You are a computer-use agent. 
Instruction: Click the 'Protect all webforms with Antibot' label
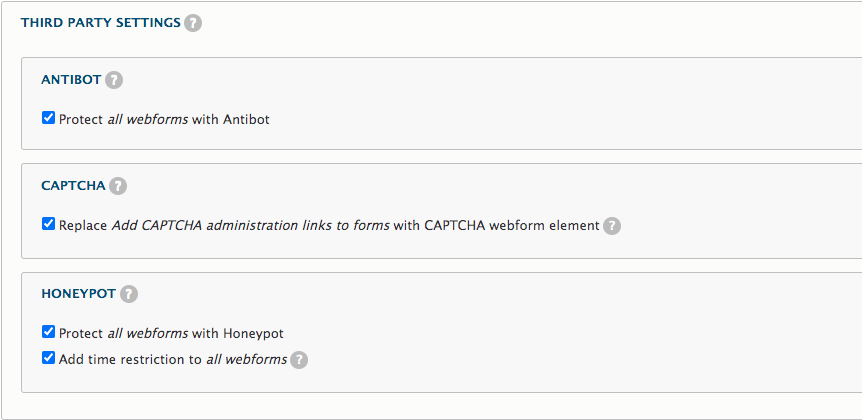(x=164, y=119)
